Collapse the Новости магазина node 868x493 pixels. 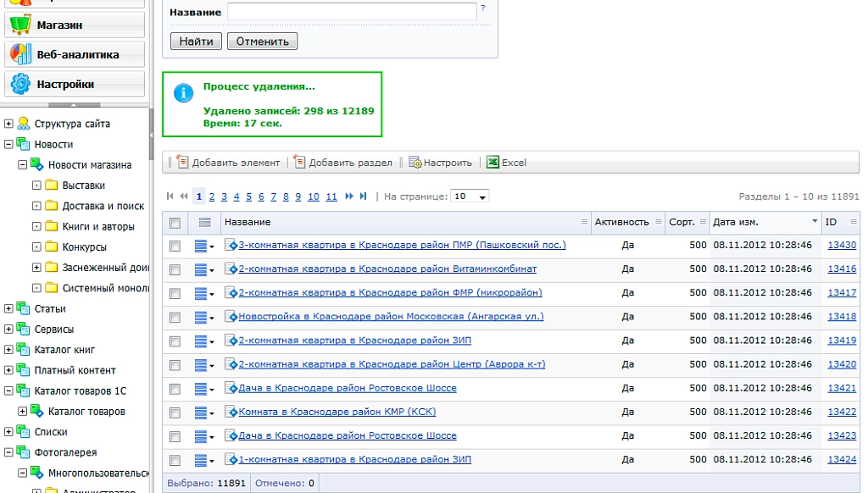[x=23, y=164]
